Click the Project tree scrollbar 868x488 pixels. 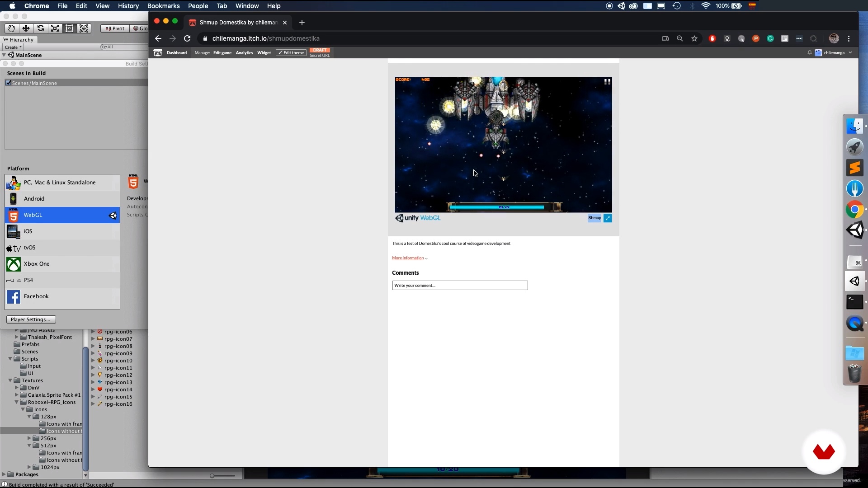tap(85, 409)
